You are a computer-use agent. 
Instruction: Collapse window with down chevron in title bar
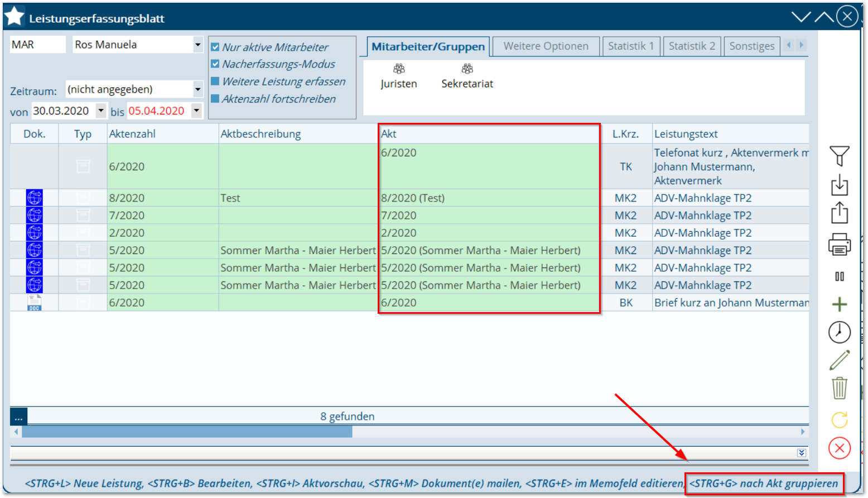801,17
